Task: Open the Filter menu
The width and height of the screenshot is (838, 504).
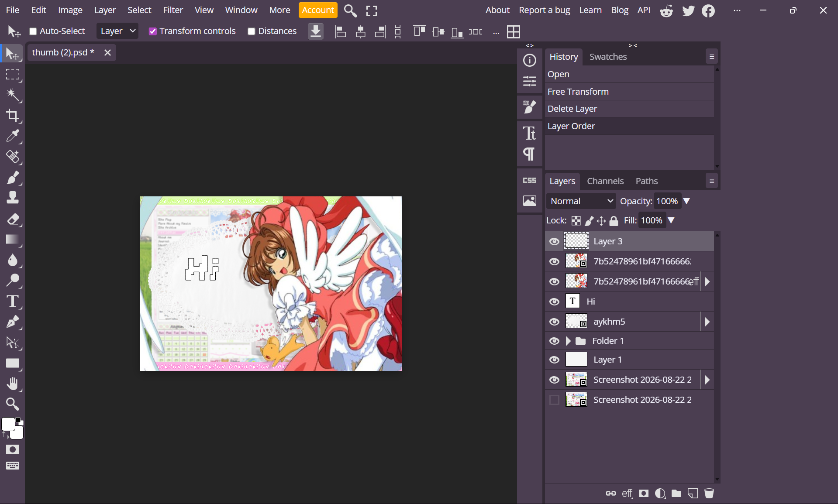Action: tap(173, 10)
